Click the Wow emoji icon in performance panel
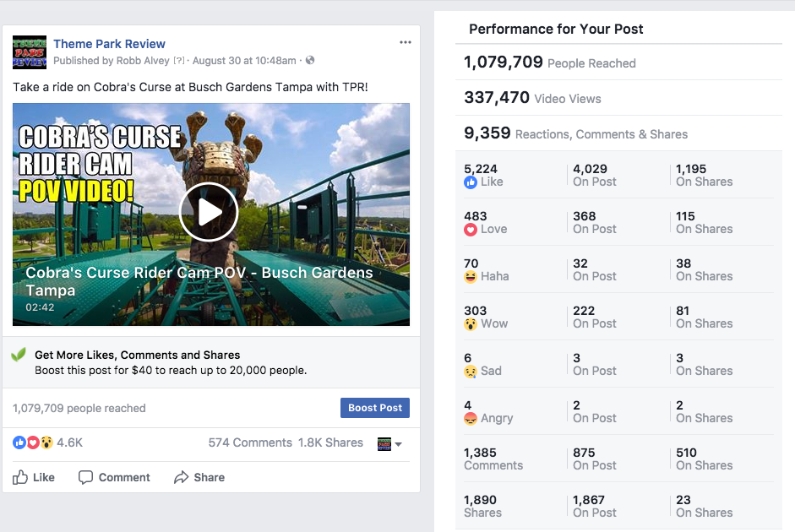This screenshot has width=795, height=532. click(471, 323)
